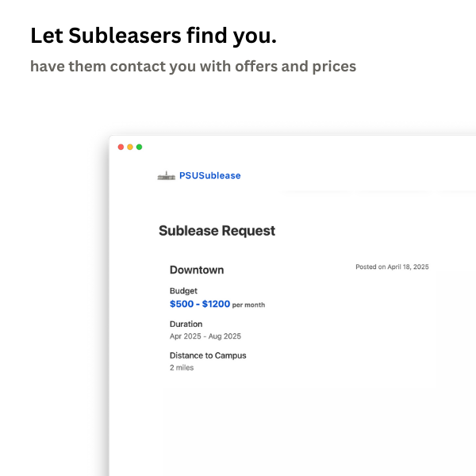The width and height of the screenshot is (476, 476).
Task: Click the per month text
Action: point(248,305)
